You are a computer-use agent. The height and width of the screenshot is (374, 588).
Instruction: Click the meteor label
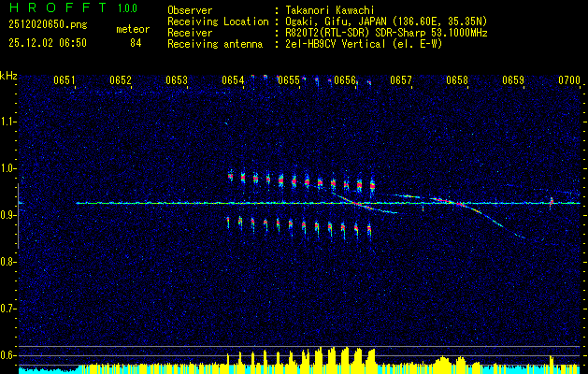(133, 29)
